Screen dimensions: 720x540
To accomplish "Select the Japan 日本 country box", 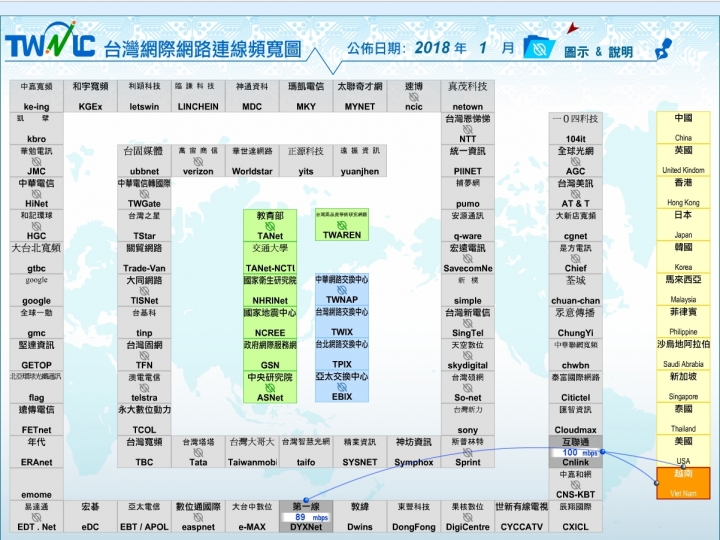I will point(683,225).
